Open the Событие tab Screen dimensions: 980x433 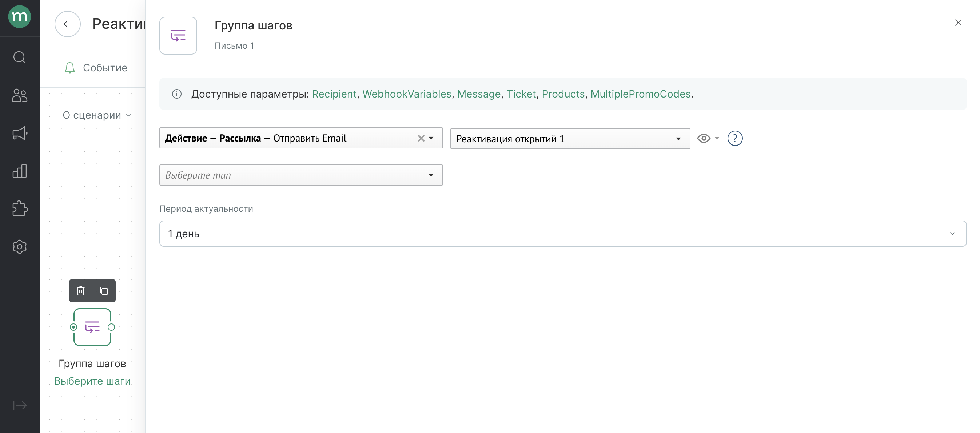coord(96,68)
